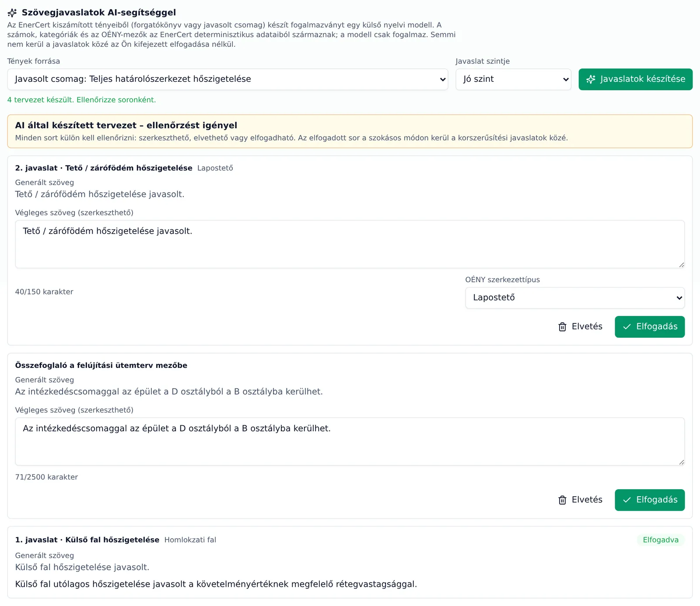Image resolution: width=700 pixels, height=606 pixels.
Task: Click the '71/2500 karakter' counter
Action: [46, 477]
